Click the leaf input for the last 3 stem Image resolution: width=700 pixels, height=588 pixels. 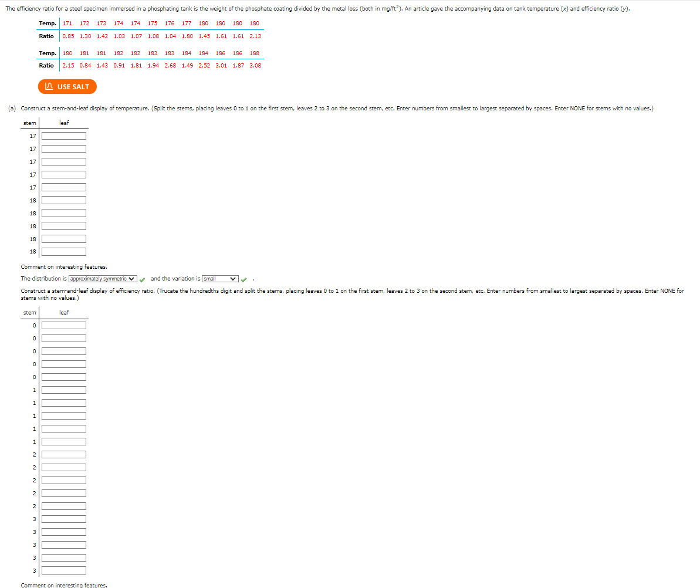point(63,570)
